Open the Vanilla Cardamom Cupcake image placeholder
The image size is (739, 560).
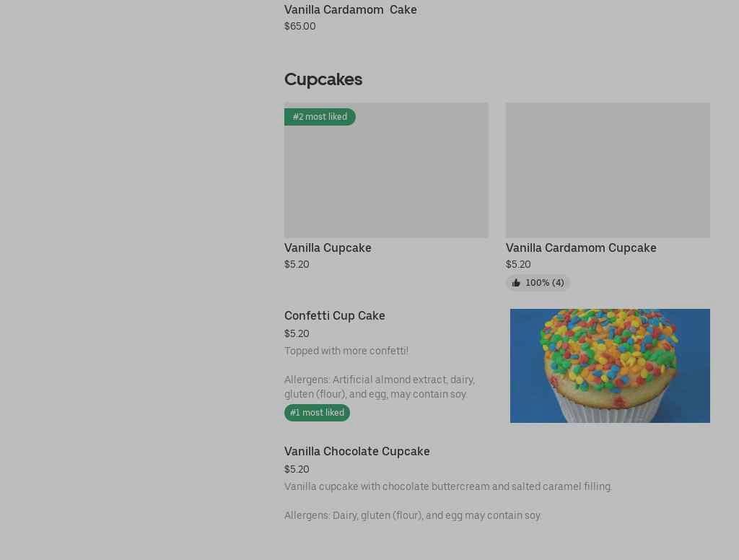click(608, 170)
